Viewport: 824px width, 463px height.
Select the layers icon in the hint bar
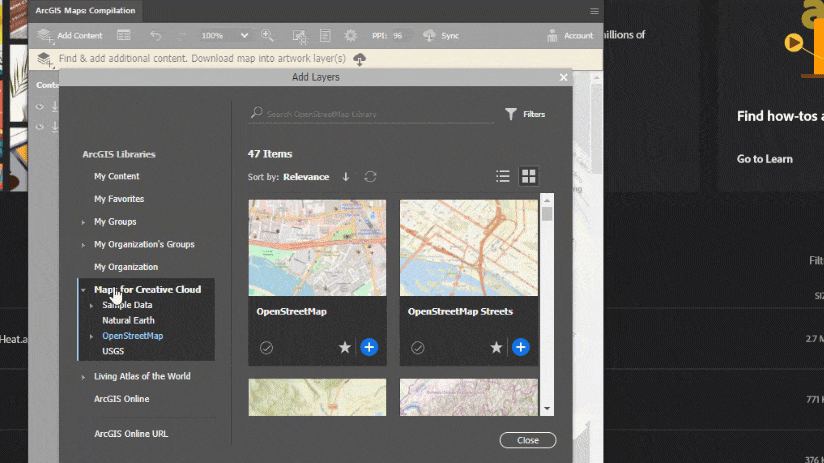[45, 59]
